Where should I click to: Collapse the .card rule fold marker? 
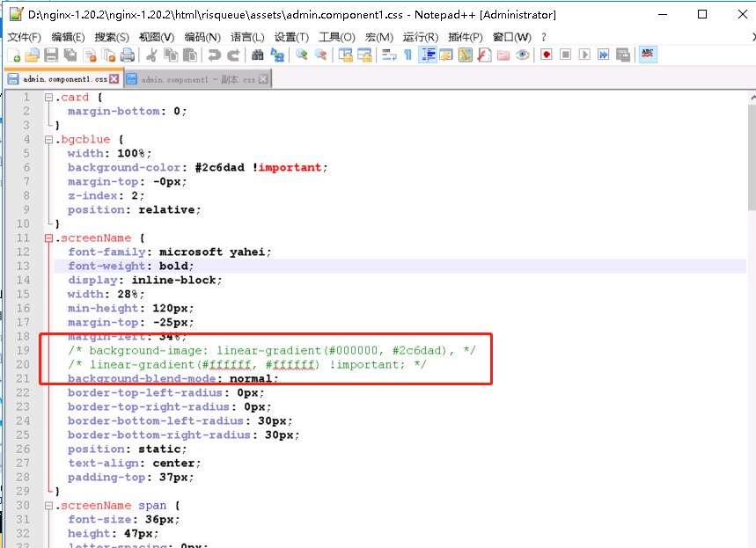click(48, 98)
